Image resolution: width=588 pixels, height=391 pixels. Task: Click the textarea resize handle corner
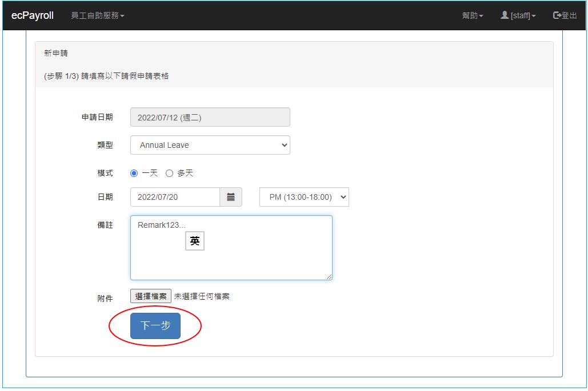click(x=329, y=277)
